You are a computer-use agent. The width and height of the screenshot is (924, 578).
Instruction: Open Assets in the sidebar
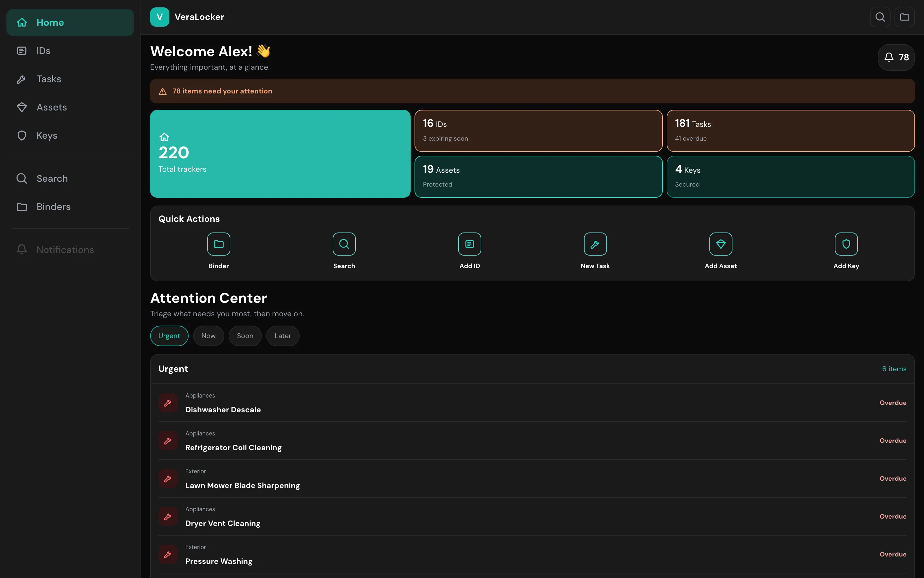point(70,108)
